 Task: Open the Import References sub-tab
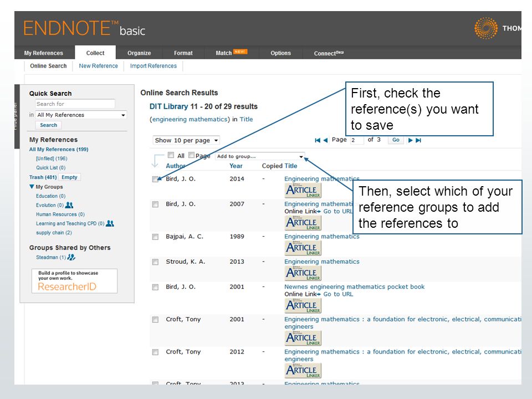(154, 66)
